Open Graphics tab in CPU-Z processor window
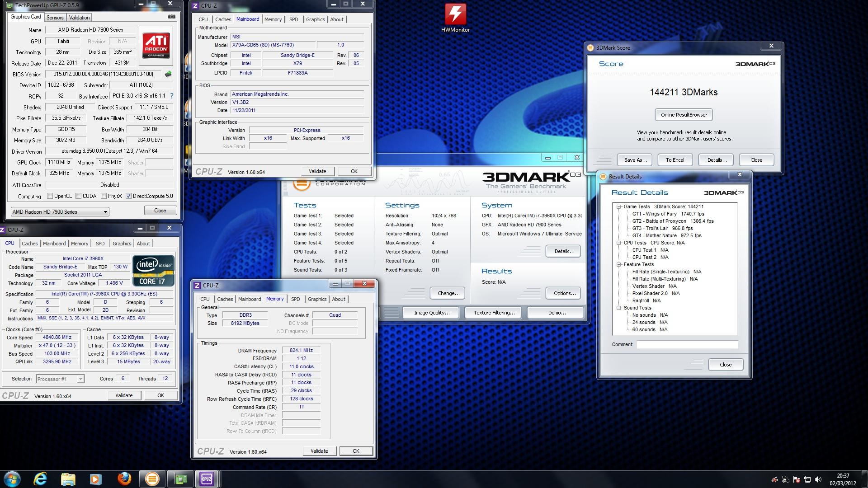This screenshot has height=488, width=868. click(122, 244)
